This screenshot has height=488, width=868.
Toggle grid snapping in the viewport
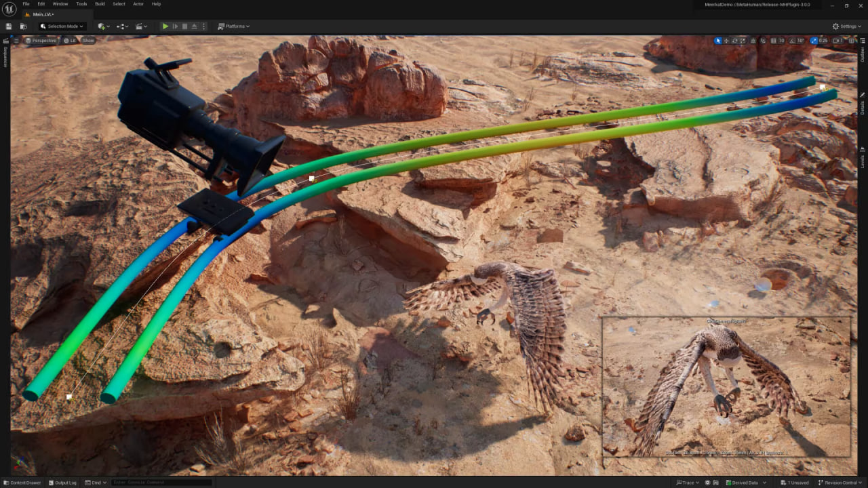point(773,41)
